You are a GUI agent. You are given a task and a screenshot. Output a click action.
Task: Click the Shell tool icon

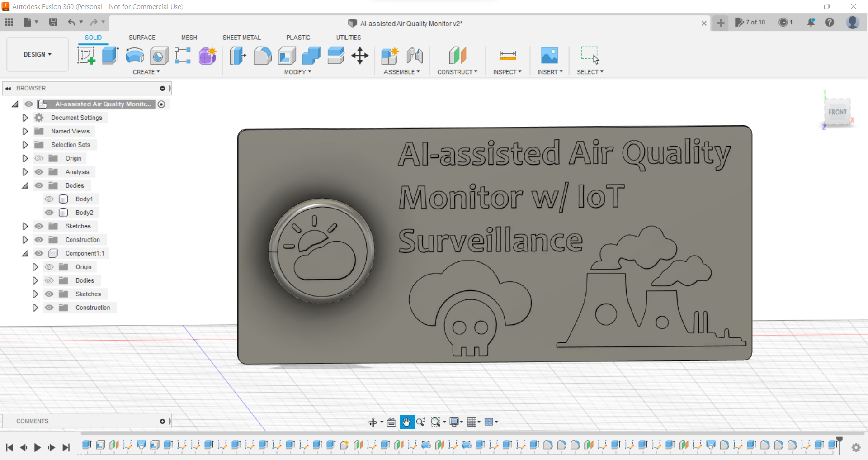(x=287, y=56)
